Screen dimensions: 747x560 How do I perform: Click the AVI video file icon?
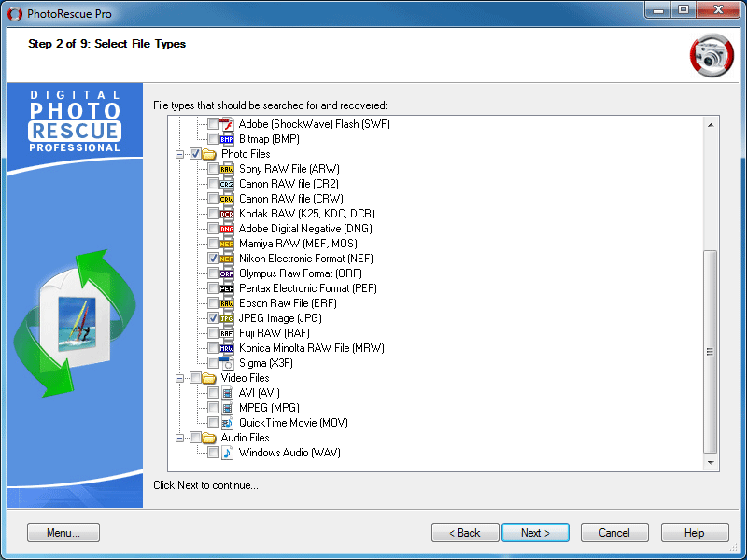point(227,393)
